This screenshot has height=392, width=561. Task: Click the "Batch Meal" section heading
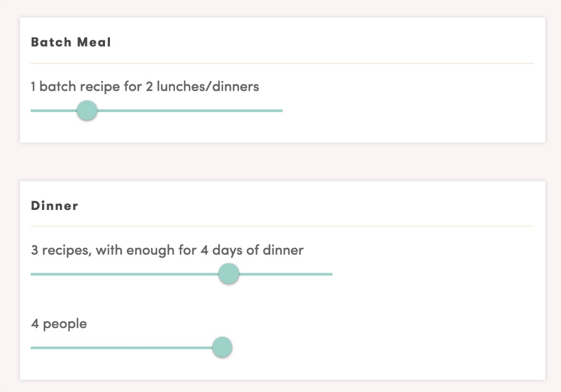71,42
